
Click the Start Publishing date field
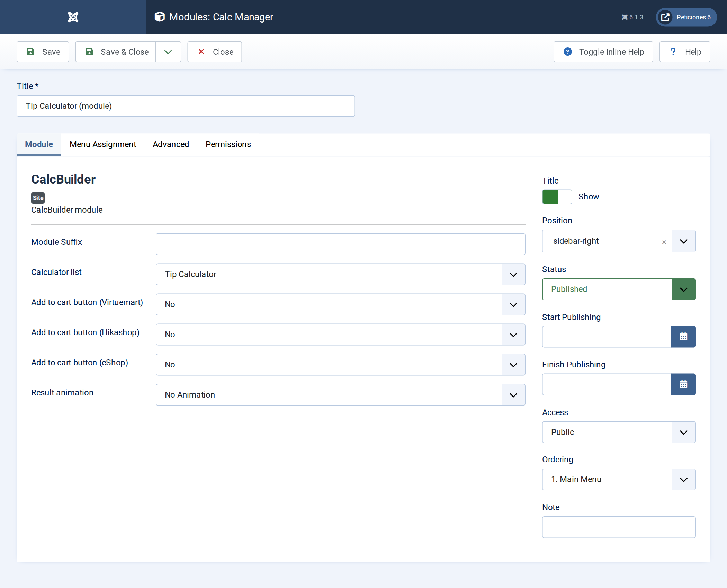click(x=607, y=337)
